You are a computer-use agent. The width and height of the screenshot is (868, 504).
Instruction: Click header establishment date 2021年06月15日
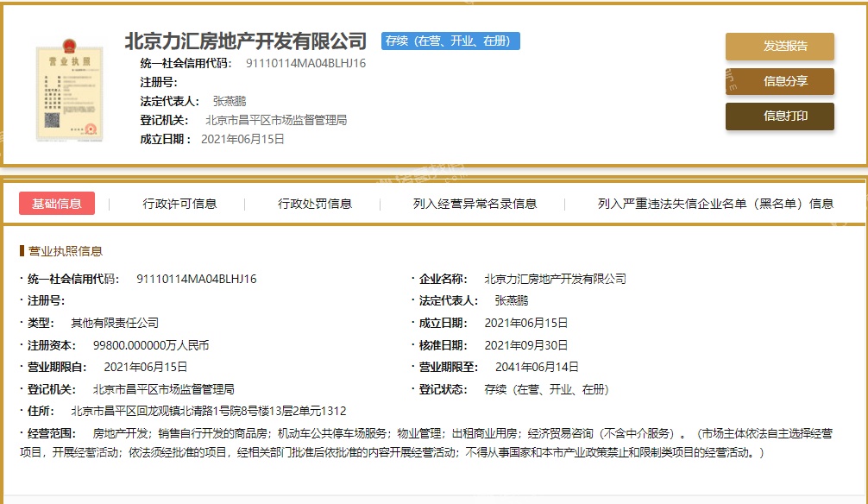coord(242,139)
